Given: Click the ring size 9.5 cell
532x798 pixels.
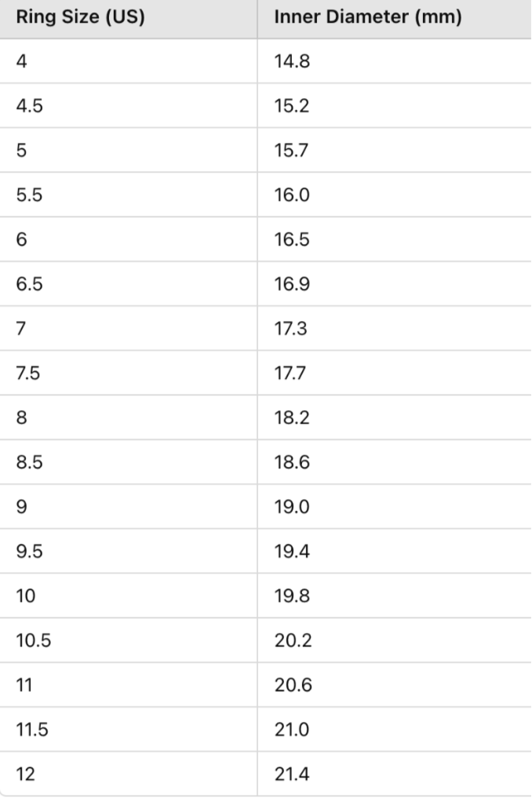Looking at the screenshot, I should [29, 552].
